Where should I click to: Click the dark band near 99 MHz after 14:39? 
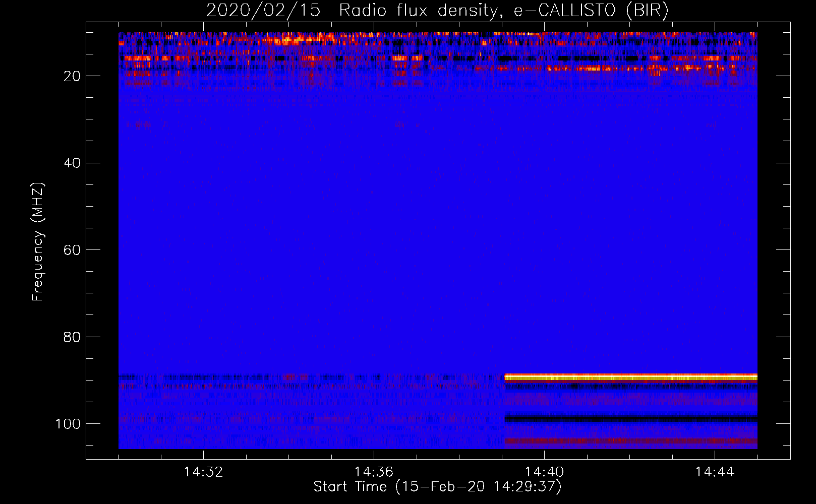click(631, 418)
